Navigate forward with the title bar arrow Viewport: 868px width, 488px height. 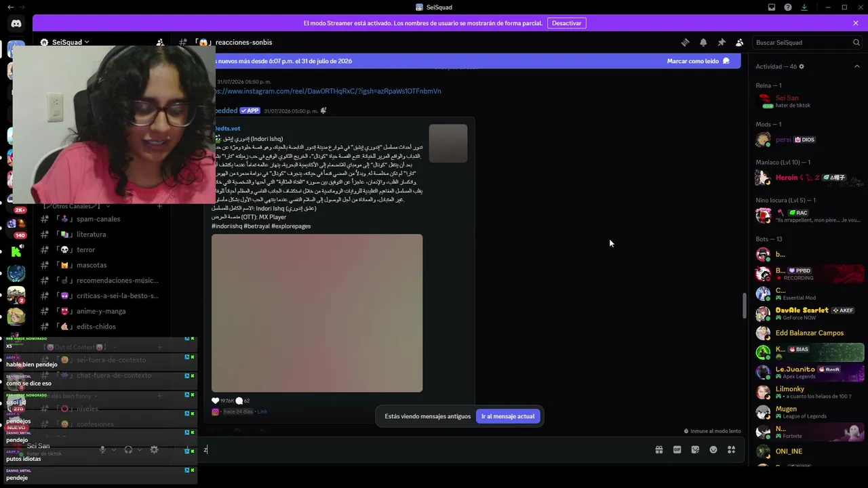click(22, 7)
